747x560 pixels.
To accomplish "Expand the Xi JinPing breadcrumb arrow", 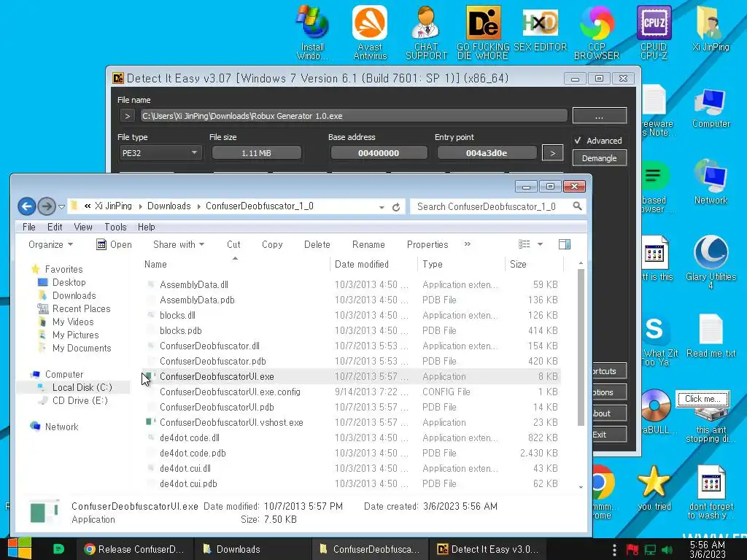I will point(140,206).
